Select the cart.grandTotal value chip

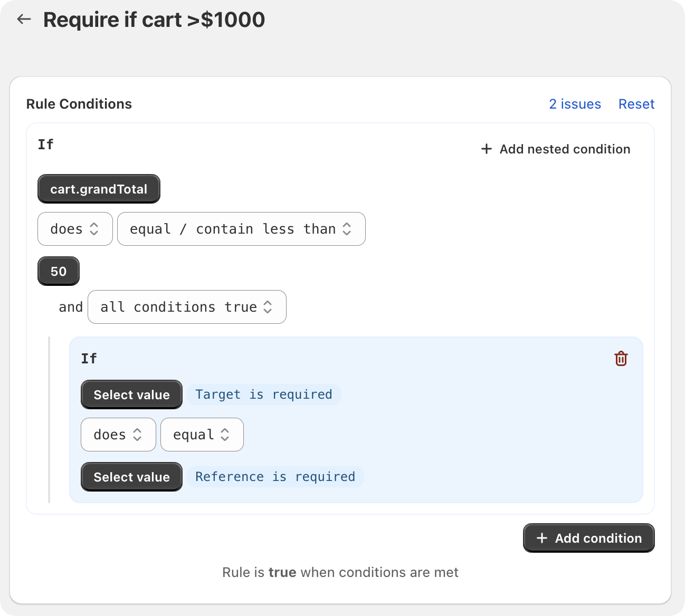coord(98,189)
